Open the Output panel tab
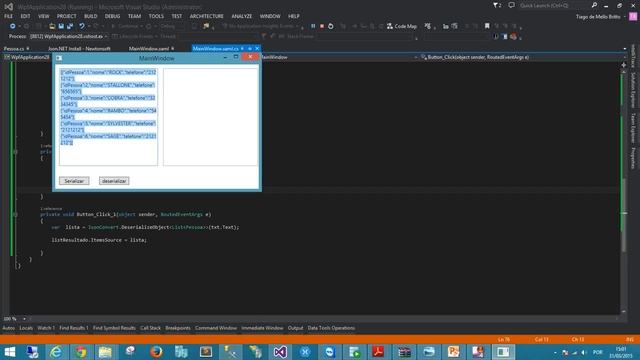640x360 pixels. 296,328
